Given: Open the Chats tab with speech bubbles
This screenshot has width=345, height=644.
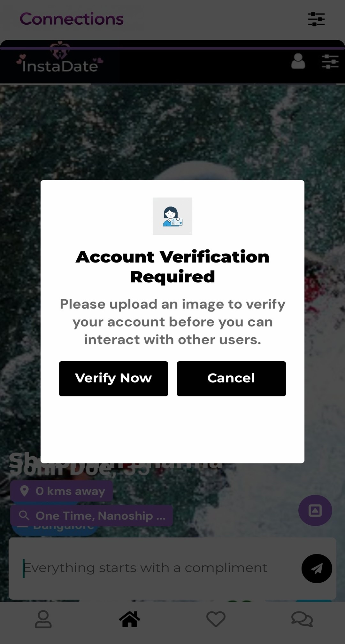Looking at the screenshot, I should 302,619.
